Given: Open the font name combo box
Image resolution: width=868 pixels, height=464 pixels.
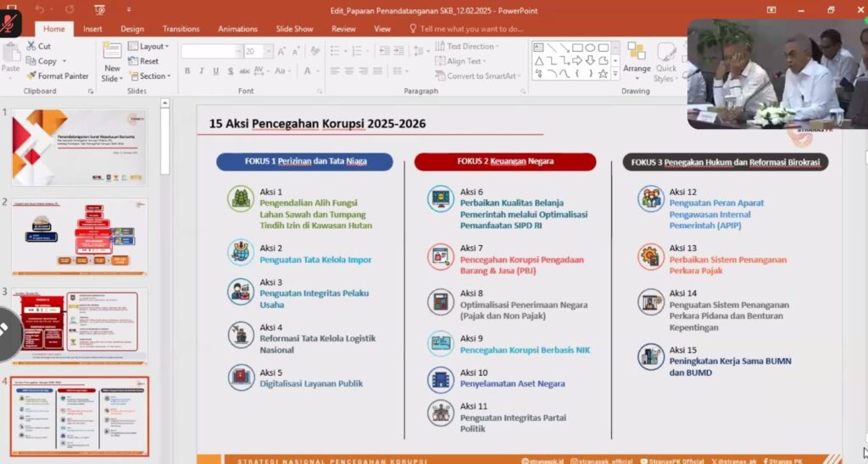Looking at the screenshot, I should pyautogui.click(x=213, y=52).
